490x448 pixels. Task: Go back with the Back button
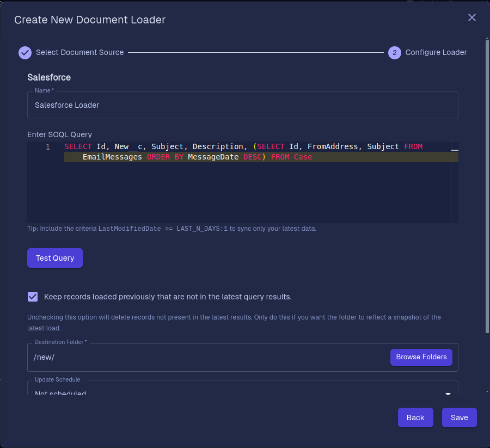[415, 418]
